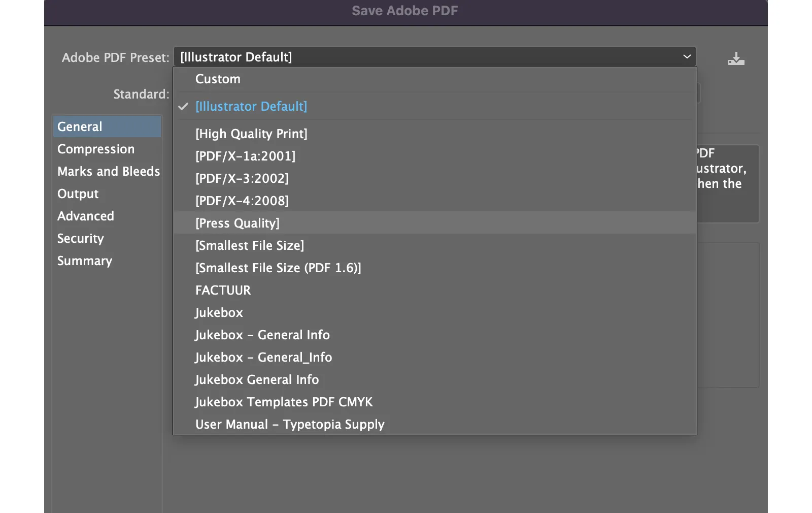Viewport: 812px width, 513px height.
Task: Click the chevron on the preset dropdown
Action: [686, 56]
